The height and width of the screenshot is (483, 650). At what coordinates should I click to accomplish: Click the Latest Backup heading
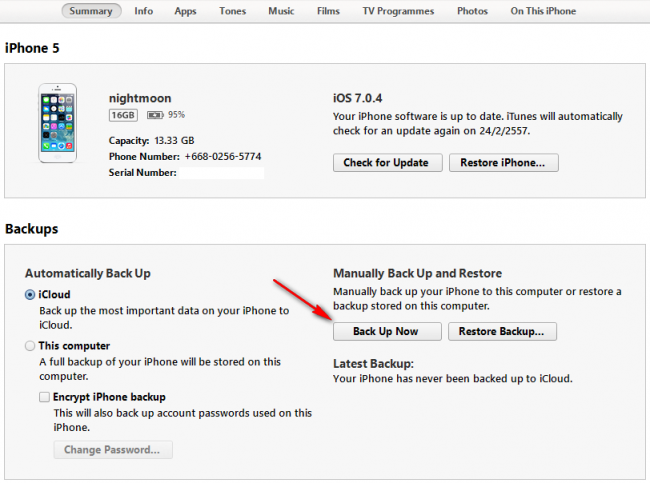point(374,364)
